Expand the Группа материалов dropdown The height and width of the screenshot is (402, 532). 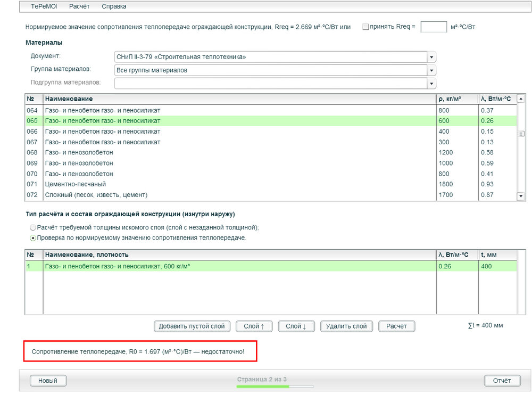(431, 70)
